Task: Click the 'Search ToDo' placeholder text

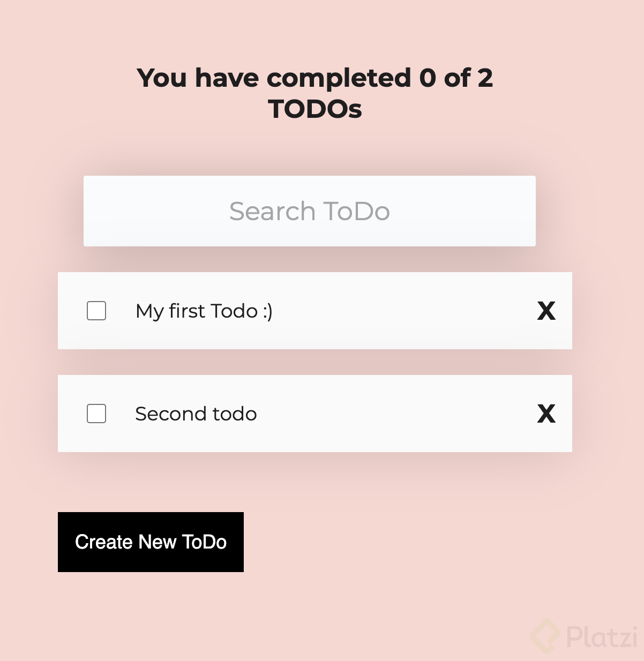Action: (x=310, y=211)
